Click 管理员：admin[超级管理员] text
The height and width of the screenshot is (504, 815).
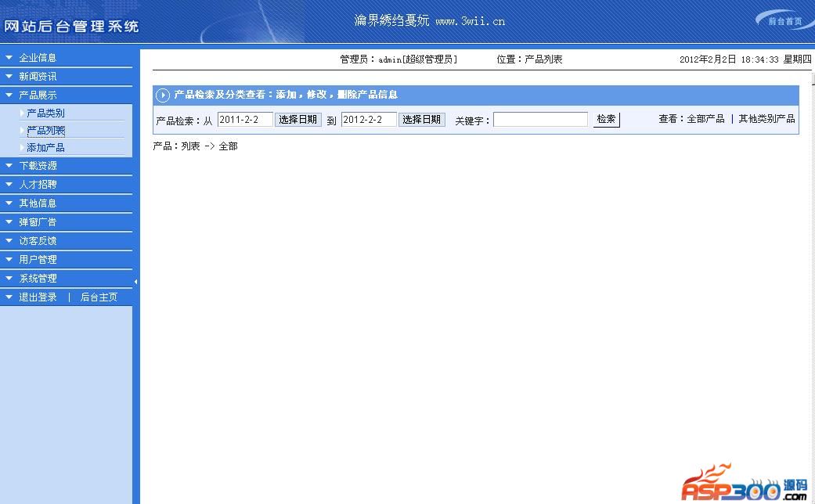point(398,59)
